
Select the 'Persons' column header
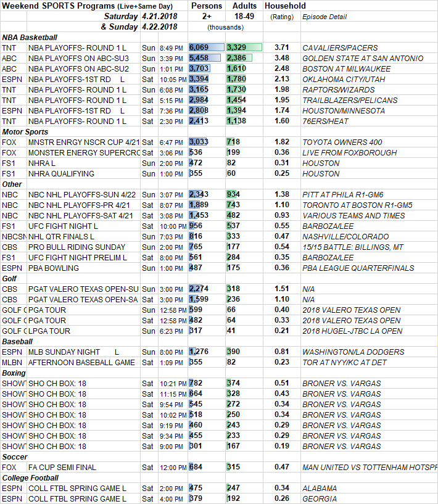[207, 6]
